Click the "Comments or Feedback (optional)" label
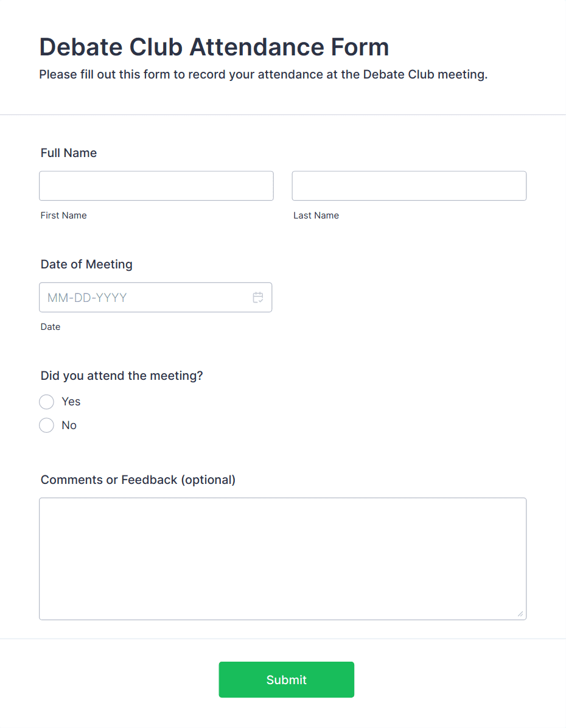566x728 pixels. tap(138, 480)
